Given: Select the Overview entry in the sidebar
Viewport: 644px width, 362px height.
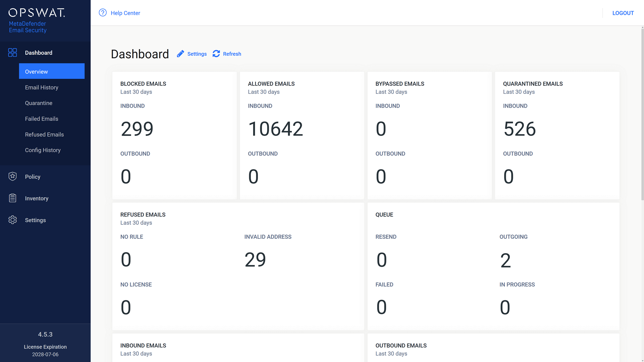Looking at the screenshot, I should 36,71.
